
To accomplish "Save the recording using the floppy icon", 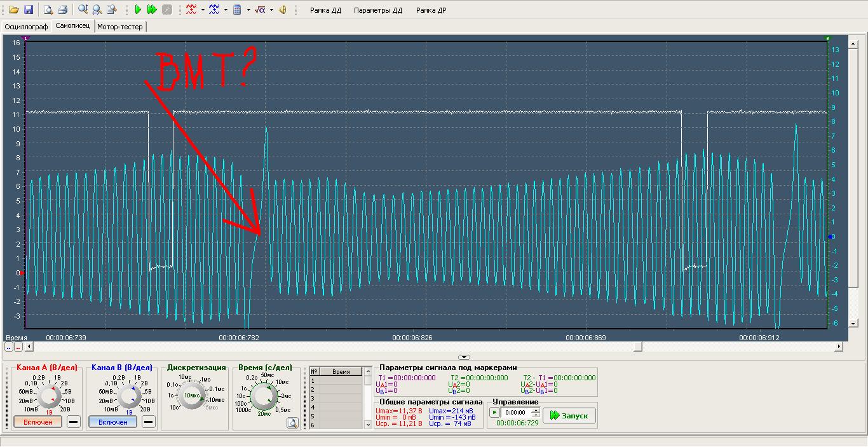I will tap(29, 10).
